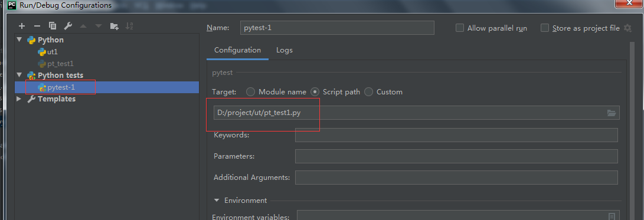
Task: Click the PyCharm icon in title bar
Action: click(12, 5)
